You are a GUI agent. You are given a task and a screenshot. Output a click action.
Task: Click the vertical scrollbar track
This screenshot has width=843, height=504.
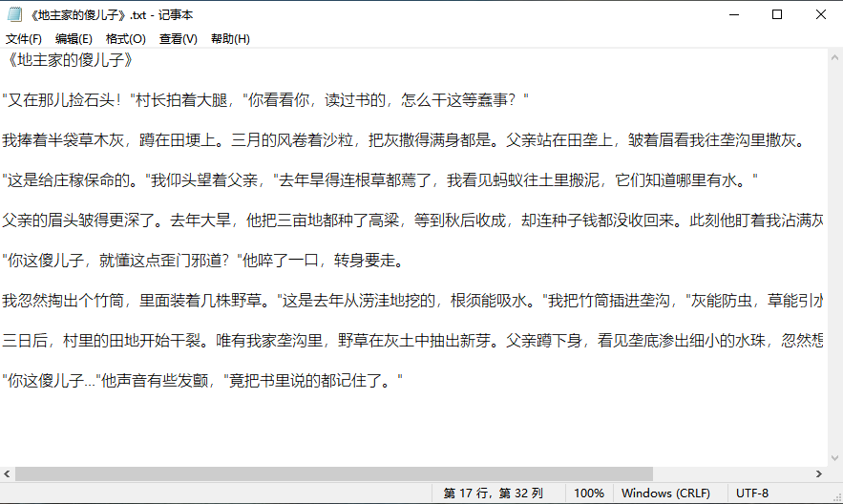click(x=834, y=258)
